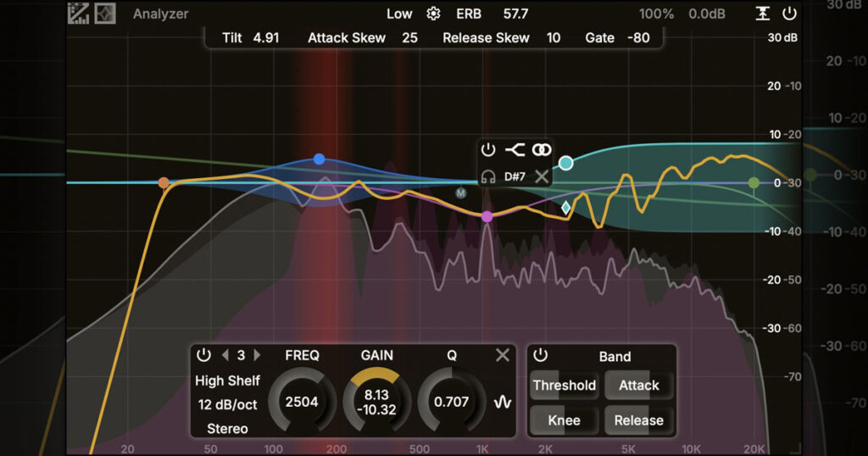Click the waveform icon beside Q knob
868x456 pixels.
502,402
